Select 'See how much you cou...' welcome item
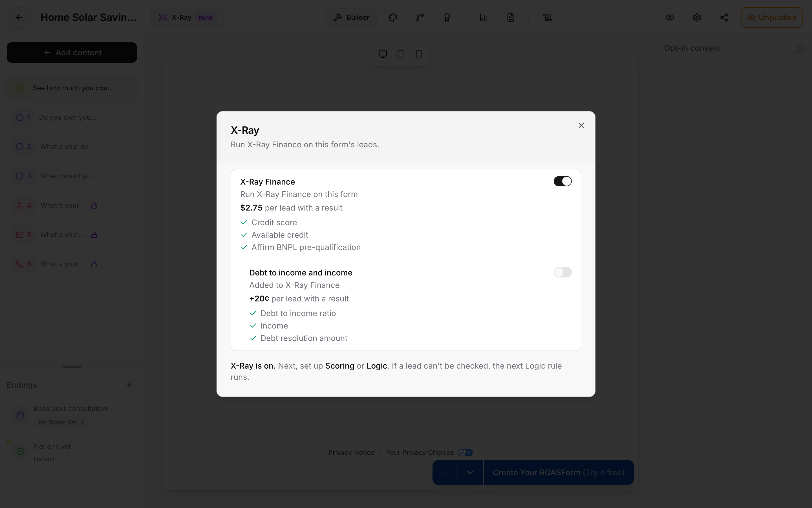Viewport: 812px width, 508px height. [x=72, y=88]
